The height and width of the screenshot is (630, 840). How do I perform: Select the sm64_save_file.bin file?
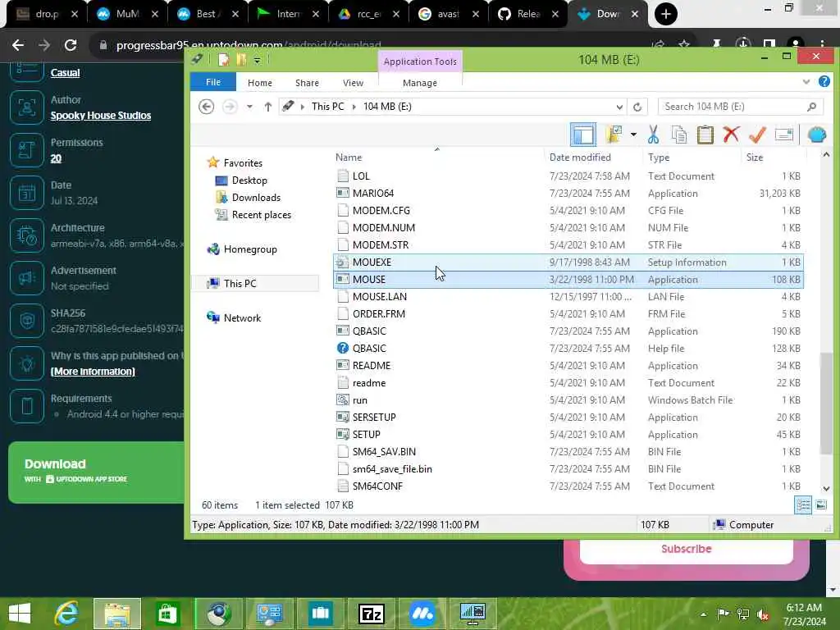tap(568, 469)
